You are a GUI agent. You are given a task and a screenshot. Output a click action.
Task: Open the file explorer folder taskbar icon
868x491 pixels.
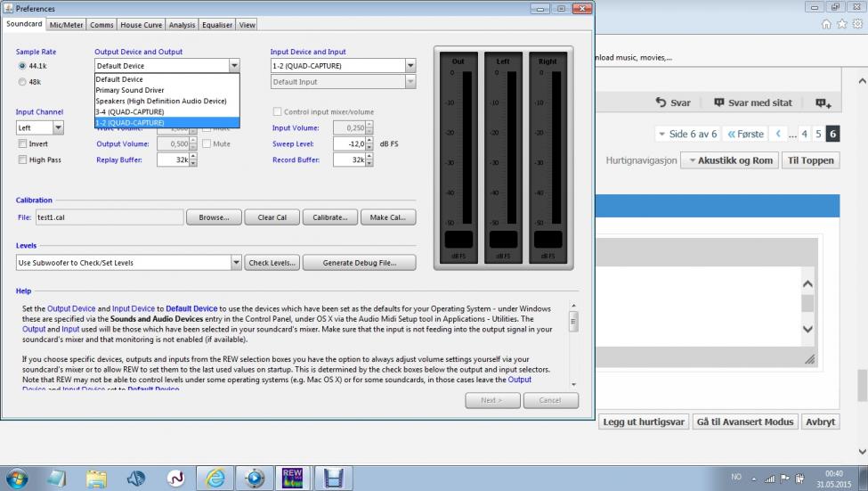(96, 479)
